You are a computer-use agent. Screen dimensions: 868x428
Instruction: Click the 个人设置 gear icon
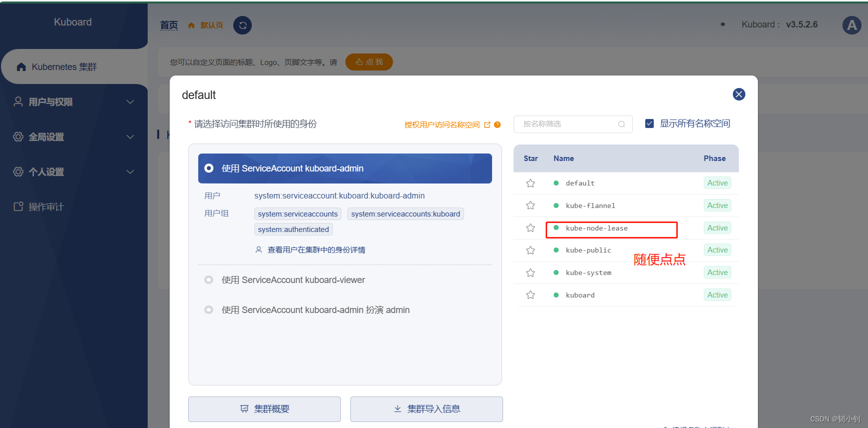pyautogui.click(x=18, y=171)
